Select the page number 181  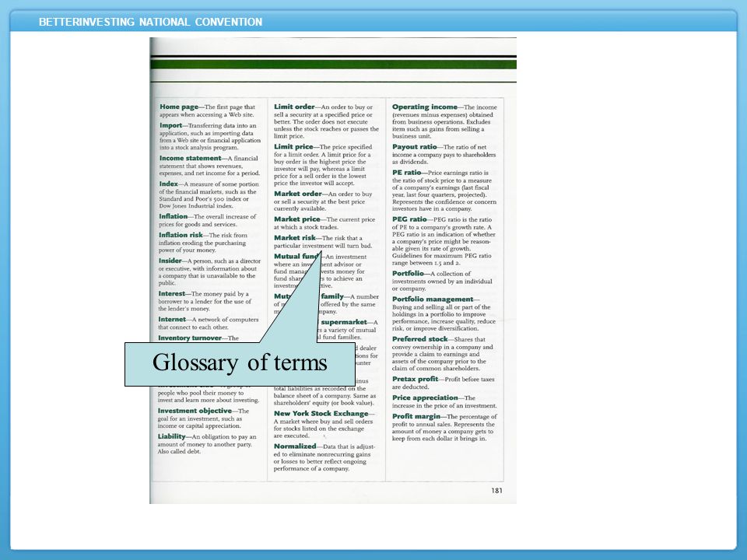point(496,491)
